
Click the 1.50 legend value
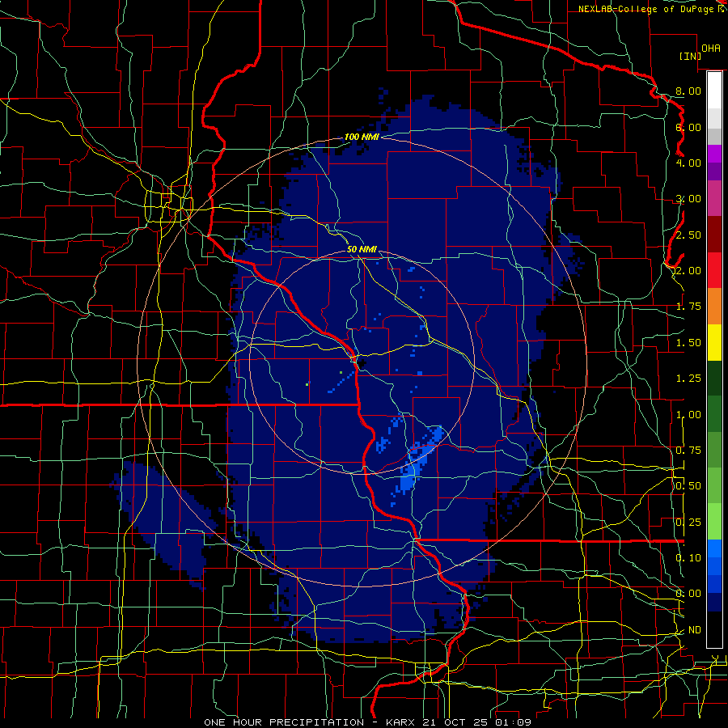pyautogui.click(x=688, y=343)
